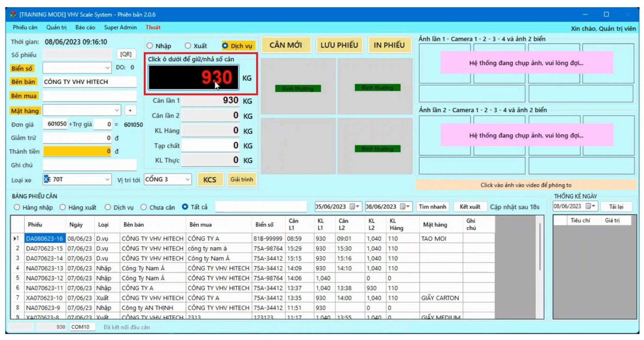Viewport: 644px width, 340px height.
Task: Filter table by Chưa cân
Action: coord(144,207)
